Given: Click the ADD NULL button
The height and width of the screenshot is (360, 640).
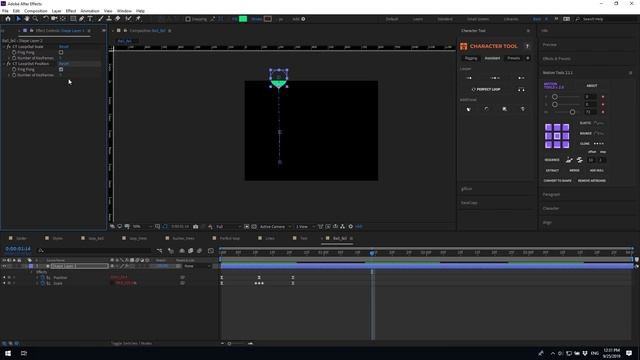Looking at the screenshot, I should click(597, 171).
